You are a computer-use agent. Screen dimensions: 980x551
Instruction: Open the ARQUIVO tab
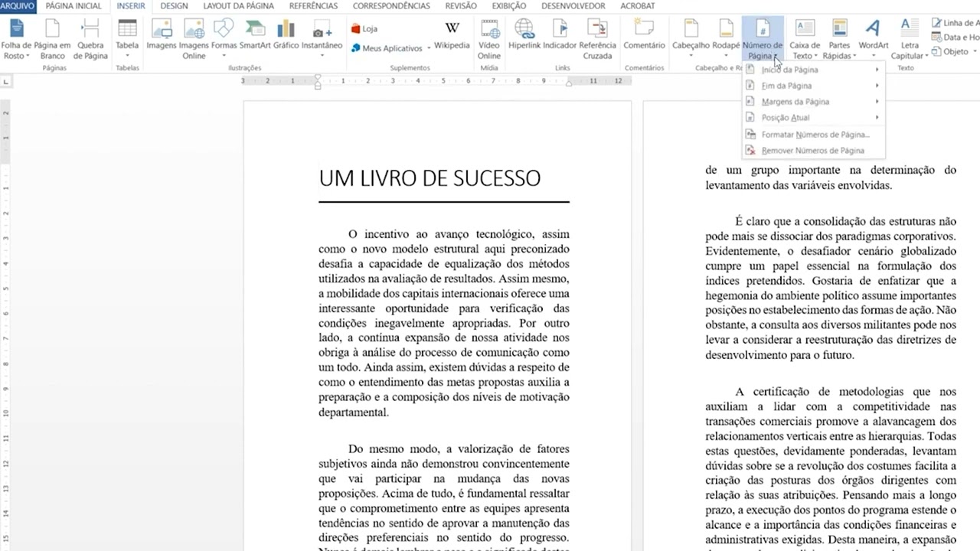17,6
